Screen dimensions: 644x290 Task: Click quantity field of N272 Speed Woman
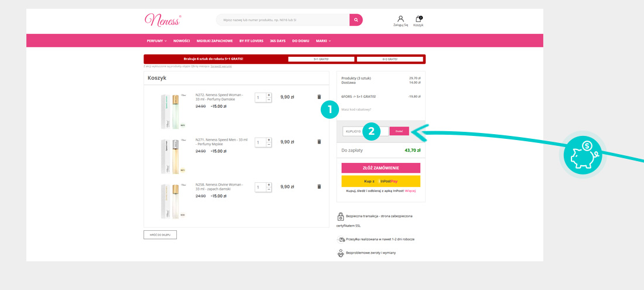coord(261,97)
